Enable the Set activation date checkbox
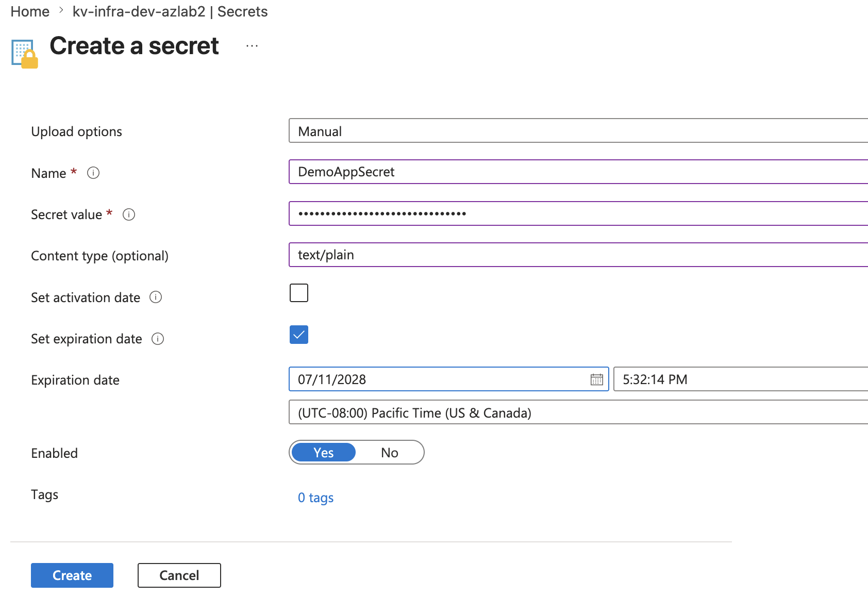868x596 pixels. pyautogui.click(x=299, y=293)
